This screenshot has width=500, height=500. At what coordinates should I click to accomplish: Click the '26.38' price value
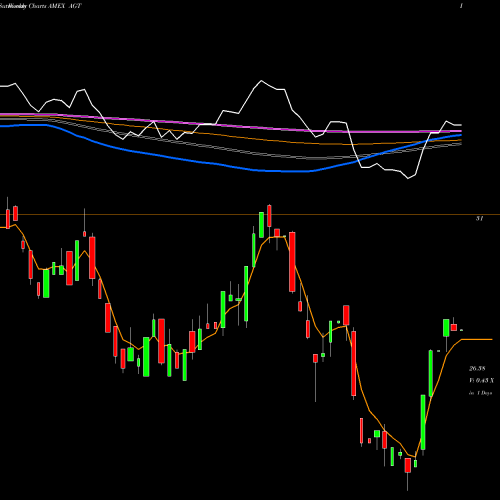477,369
